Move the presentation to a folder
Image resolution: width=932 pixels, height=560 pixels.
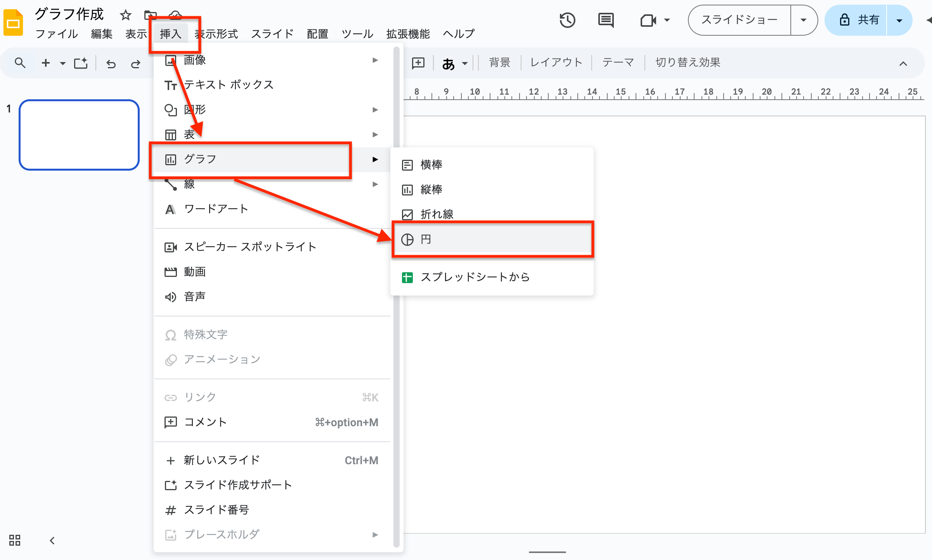click(x=151, y=15)
